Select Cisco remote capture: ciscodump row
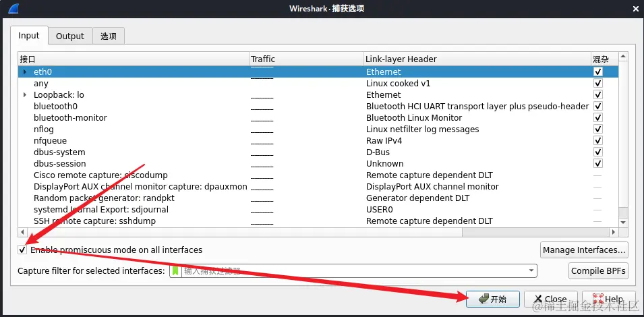Screen dimensions: 644x317 pyautogui.click(x=318, y=175)
